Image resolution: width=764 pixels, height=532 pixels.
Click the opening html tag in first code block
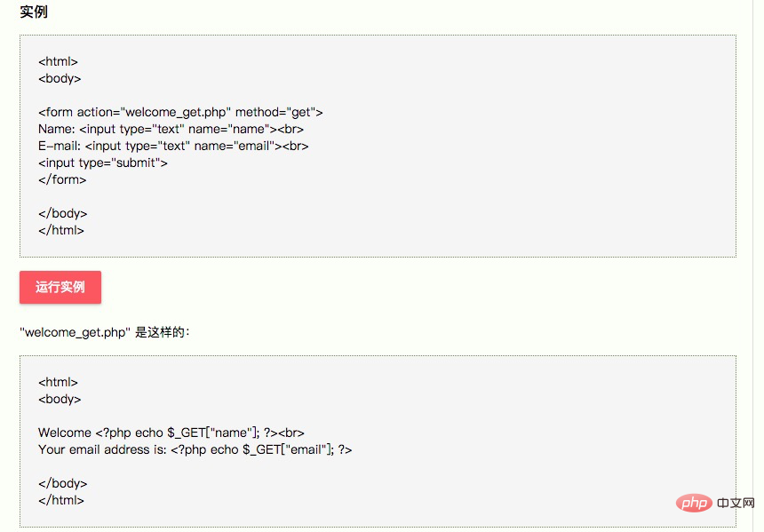(58, 61)
